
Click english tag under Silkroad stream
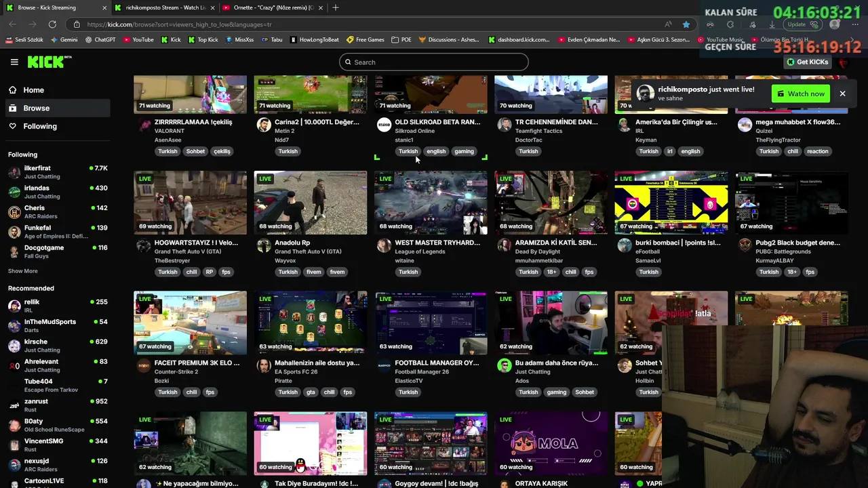coord(436,151)
